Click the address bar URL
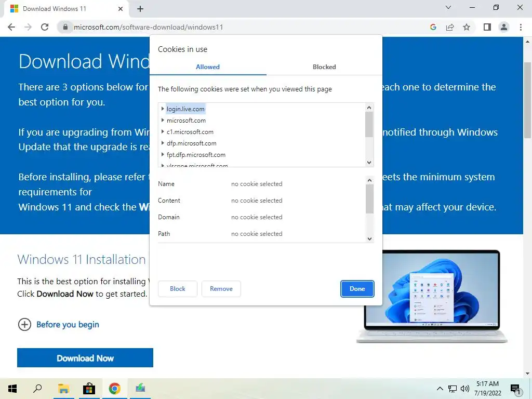This screenshot has height=399, width=532. pos(148,27)
